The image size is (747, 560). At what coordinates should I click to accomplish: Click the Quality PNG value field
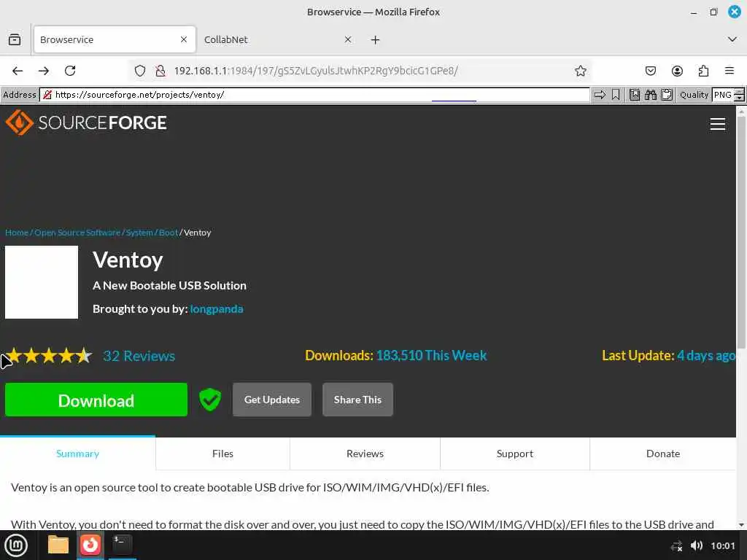coord(723,95)
